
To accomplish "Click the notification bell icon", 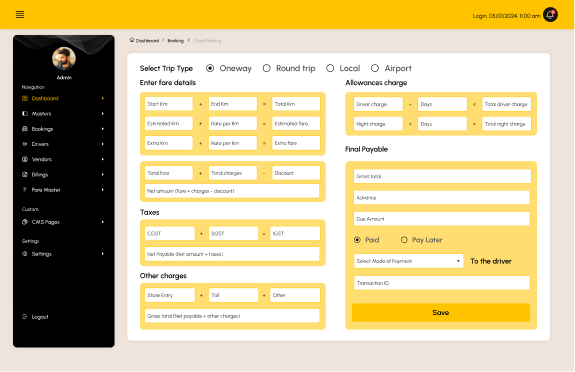I will coord(550,15).
